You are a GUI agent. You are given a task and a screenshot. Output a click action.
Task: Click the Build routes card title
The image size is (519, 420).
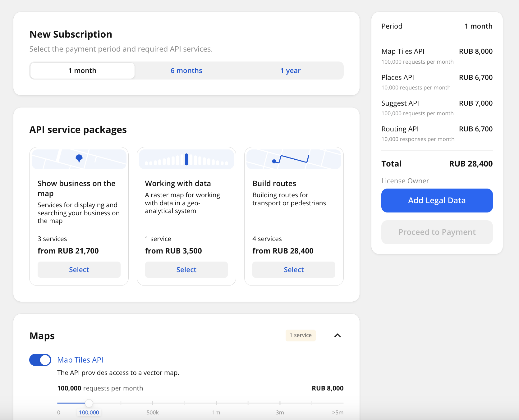click(x=274, y=184)
